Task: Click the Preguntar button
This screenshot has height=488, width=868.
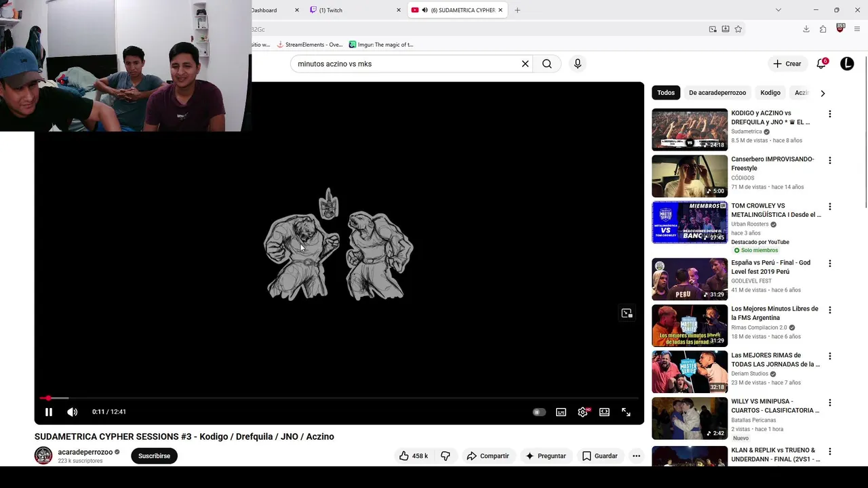Action: pyautogui.click(x=545, y=456)
